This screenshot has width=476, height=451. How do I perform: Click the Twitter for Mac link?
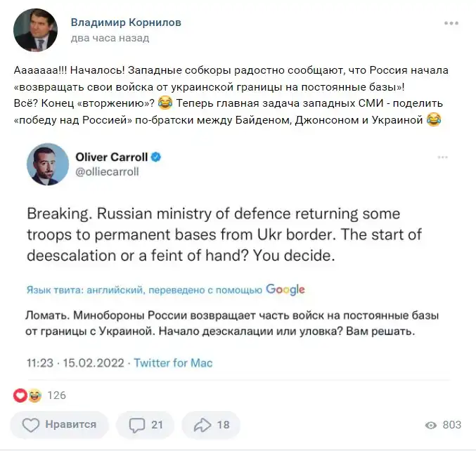[173, 363]
